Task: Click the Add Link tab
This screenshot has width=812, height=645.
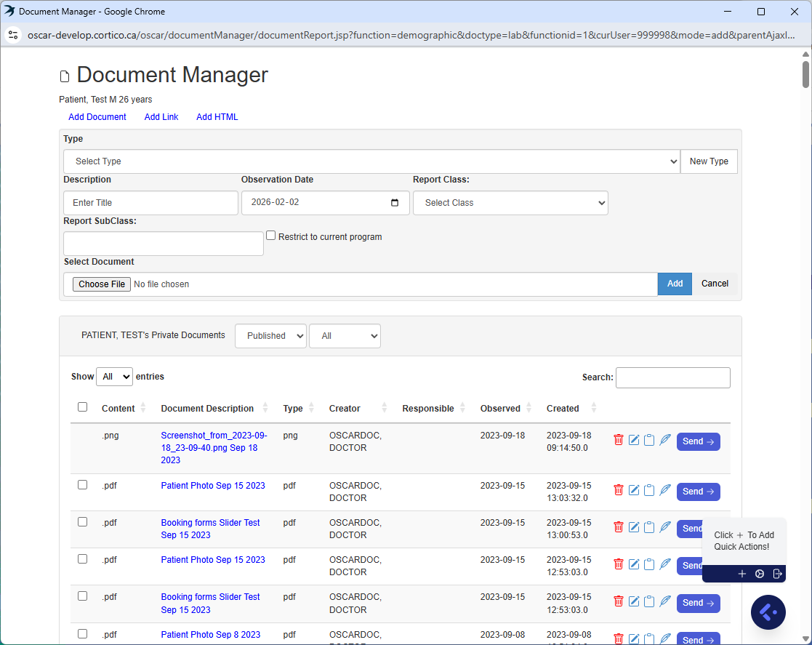Action: tap(161, 117)
